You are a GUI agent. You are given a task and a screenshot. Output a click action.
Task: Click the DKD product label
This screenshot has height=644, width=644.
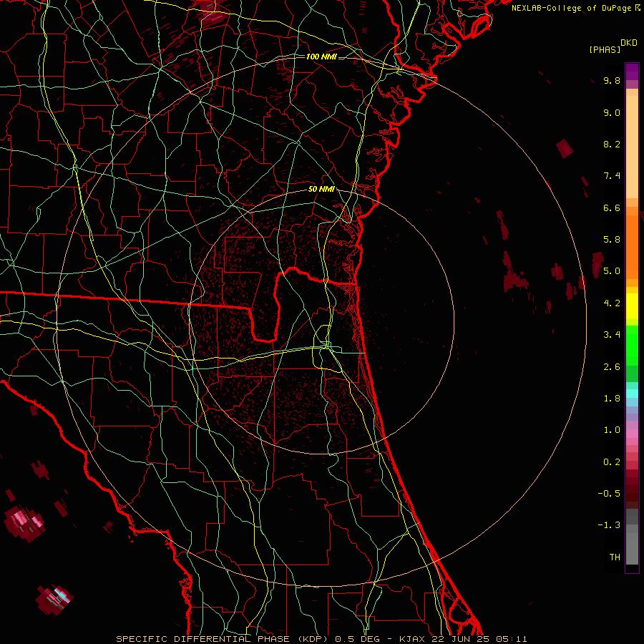tap(629, 43)
